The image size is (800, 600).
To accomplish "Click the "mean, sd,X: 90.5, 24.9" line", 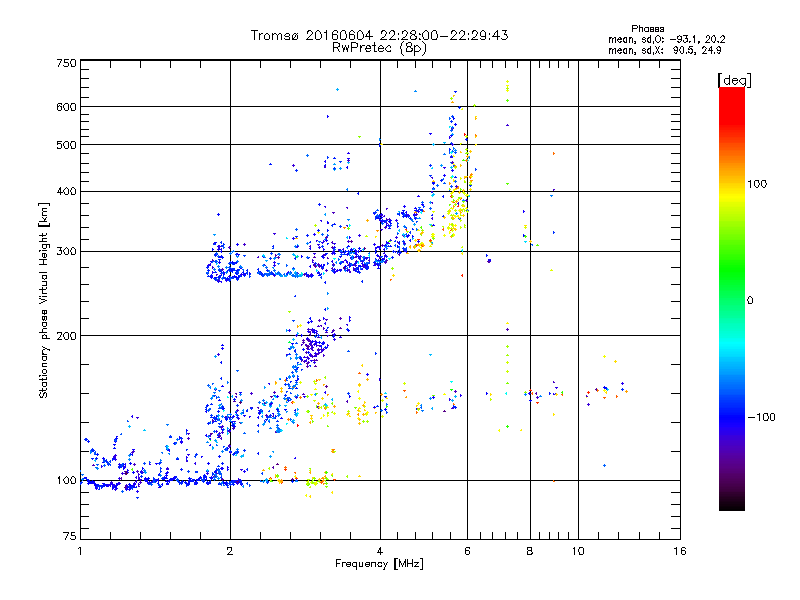I will (x=664, y=50).
